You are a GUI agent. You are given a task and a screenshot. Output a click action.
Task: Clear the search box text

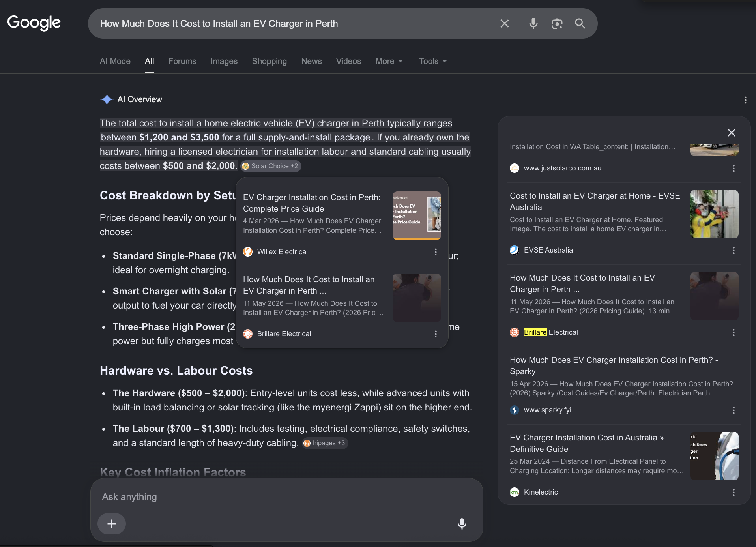click(504, 24)
